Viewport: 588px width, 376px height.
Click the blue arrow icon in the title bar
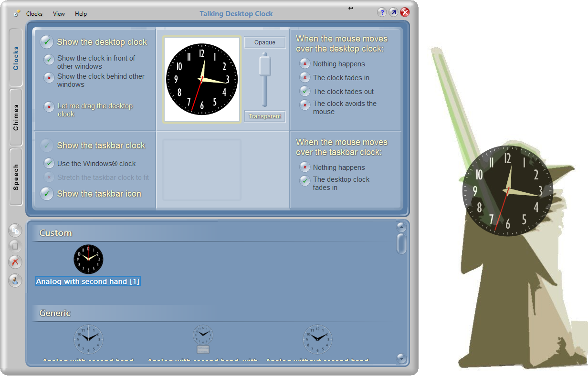[x=393, y=12]
